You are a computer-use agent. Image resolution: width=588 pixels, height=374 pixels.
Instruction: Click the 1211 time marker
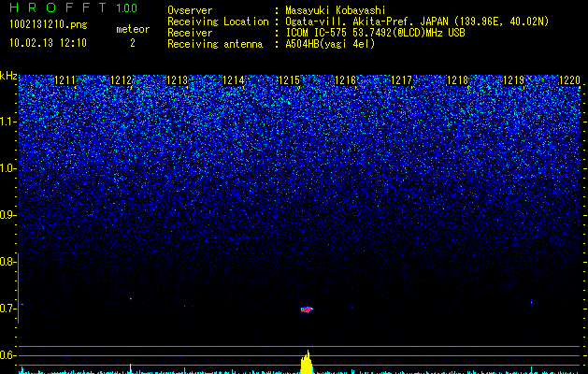tap(65, 80)
